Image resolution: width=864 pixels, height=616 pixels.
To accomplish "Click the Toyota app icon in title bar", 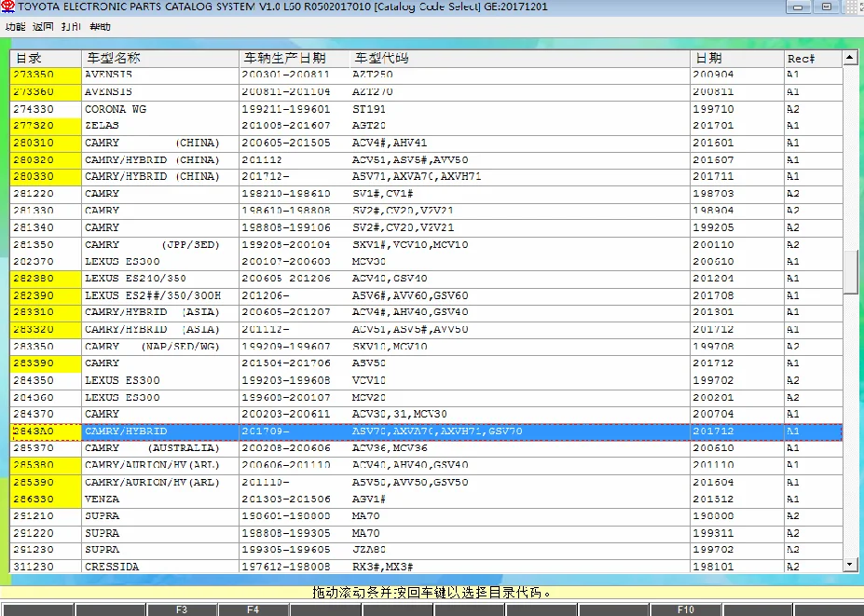I will click(7, 7).
